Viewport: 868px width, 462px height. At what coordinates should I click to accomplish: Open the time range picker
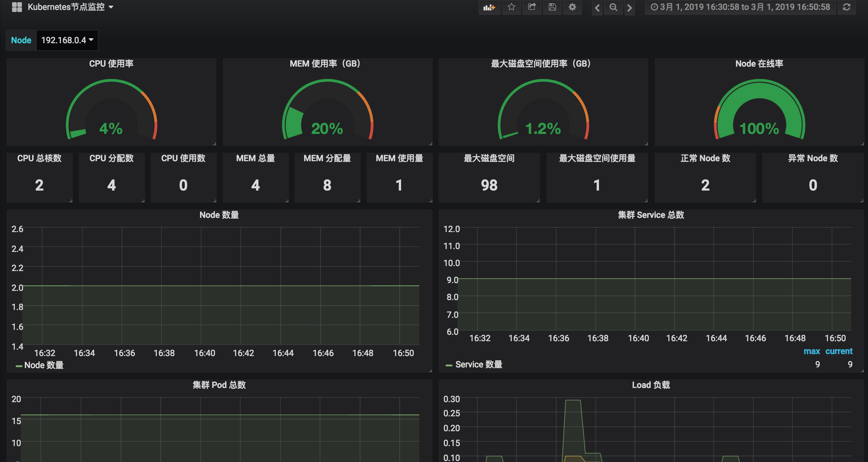[x=740, y=7]
